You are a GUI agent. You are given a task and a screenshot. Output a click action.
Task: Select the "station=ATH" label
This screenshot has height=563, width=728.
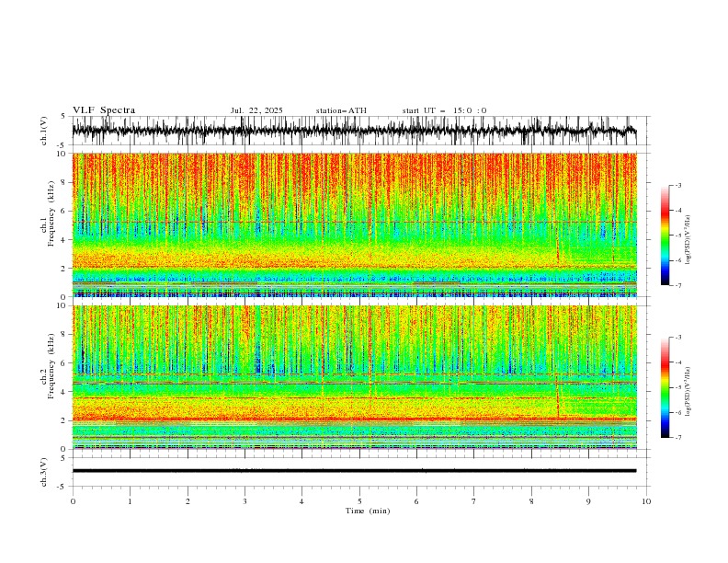[x=341, y=110]
